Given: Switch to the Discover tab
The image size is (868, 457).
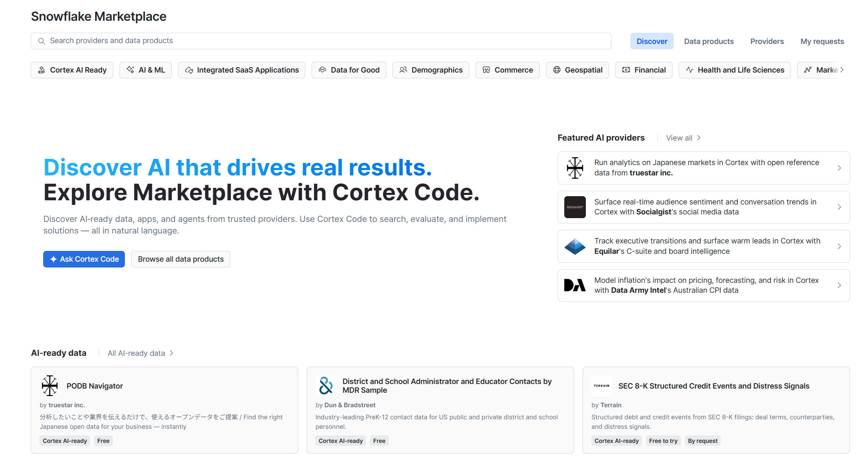Looking at the screenshot, I should (x=652, y=41).
